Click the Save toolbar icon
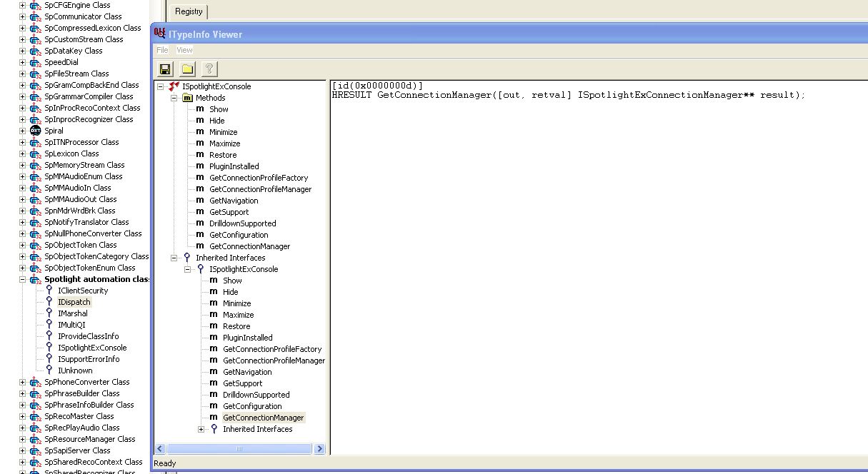 pyautogui.click(x=165, y=69)
